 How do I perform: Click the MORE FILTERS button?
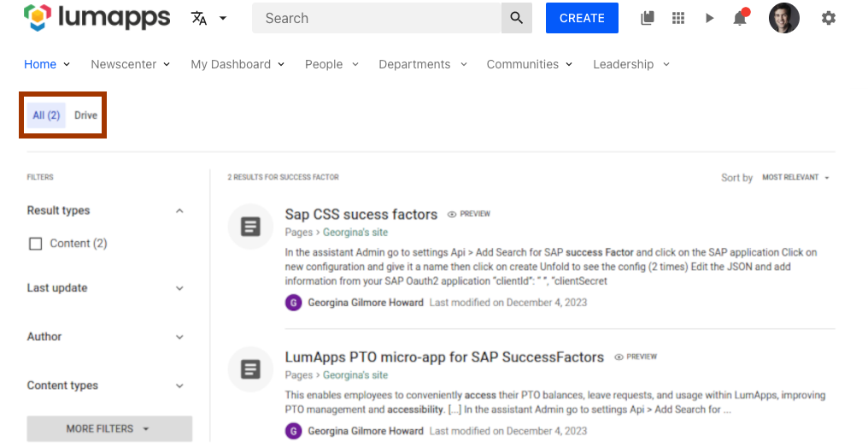tap(109, 428)
